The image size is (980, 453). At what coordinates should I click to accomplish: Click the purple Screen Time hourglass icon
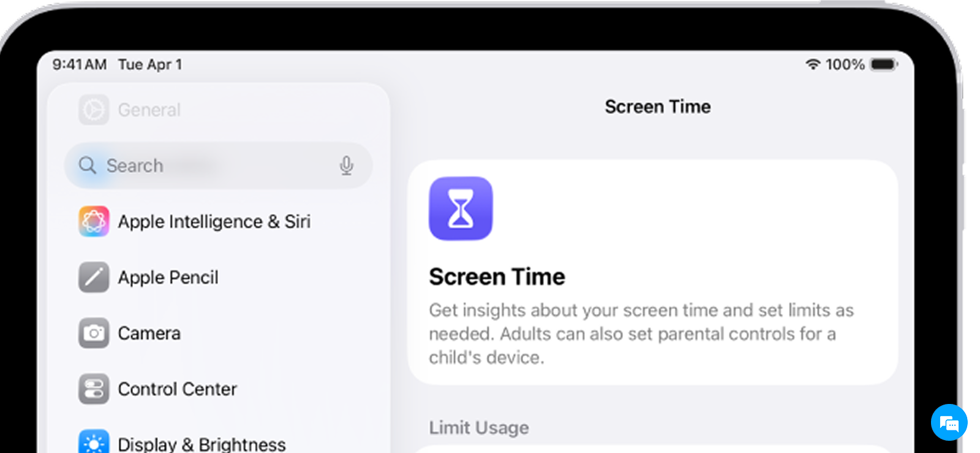(461, 208)
